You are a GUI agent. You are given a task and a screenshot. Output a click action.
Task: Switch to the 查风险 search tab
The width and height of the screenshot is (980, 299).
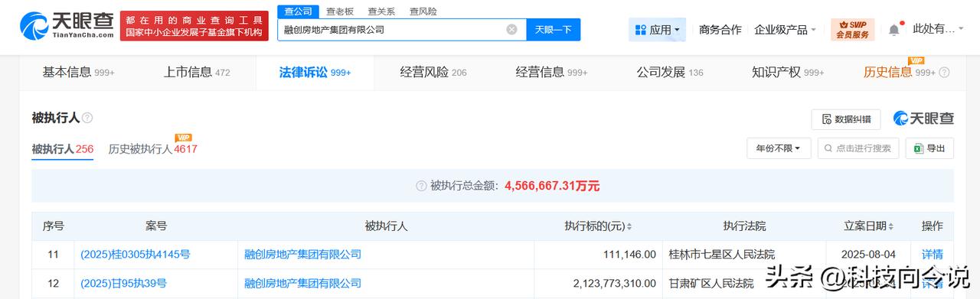coord(423,11)
